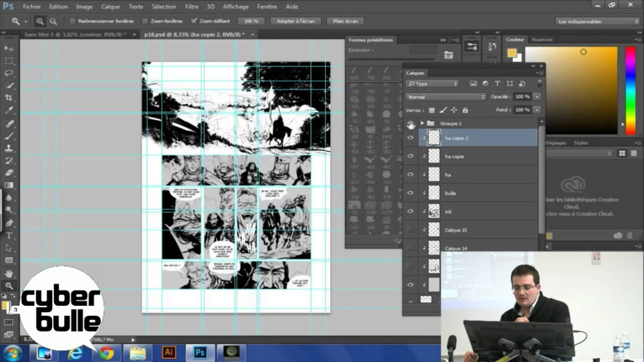Click the 'Adapter à l'écran' button
This screenshot has width=644, height=362.
pos(296,21)
